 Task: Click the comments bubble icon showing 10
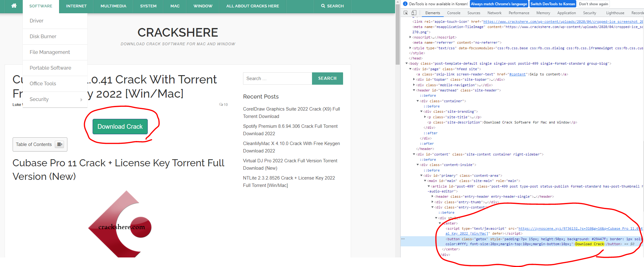221,104
